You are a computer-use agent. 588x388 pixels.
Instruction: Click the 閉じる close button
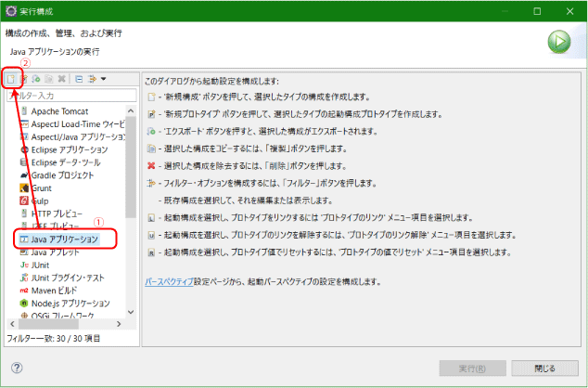(x=545, y=369)
